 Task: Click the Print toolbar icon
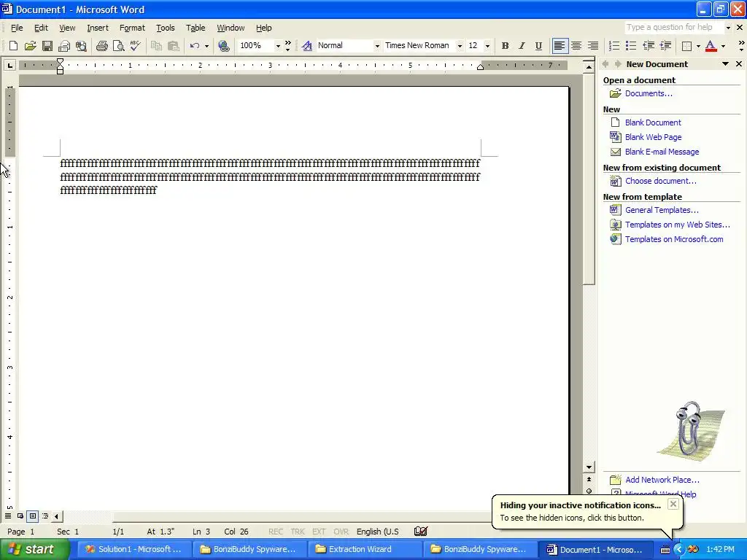pos(102,46)
